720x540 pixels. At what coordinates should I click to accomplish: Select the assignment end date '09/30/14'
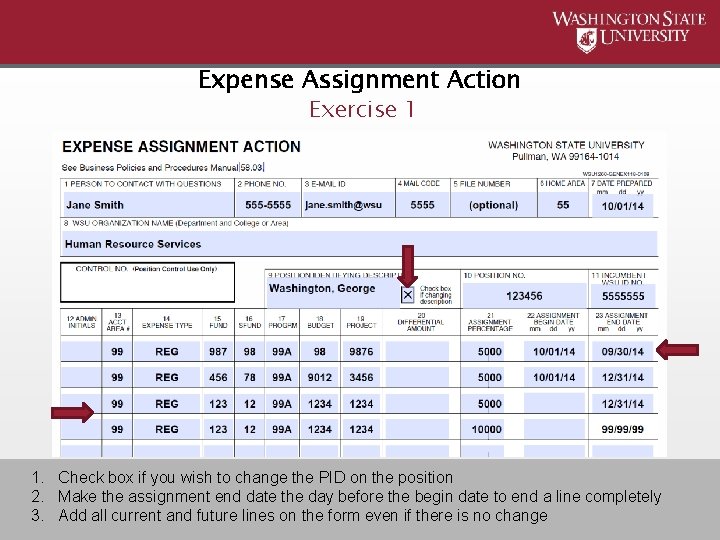(623, 351)
